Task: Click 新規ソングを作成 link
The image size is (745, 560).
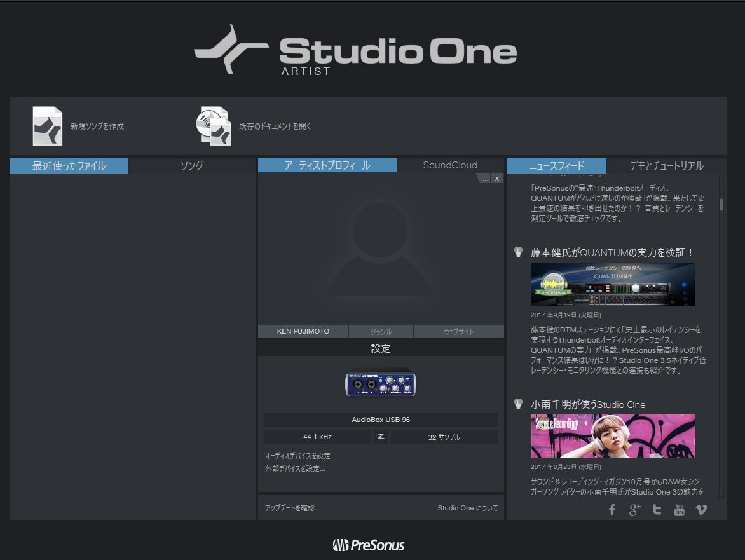Action: point(97,126)
